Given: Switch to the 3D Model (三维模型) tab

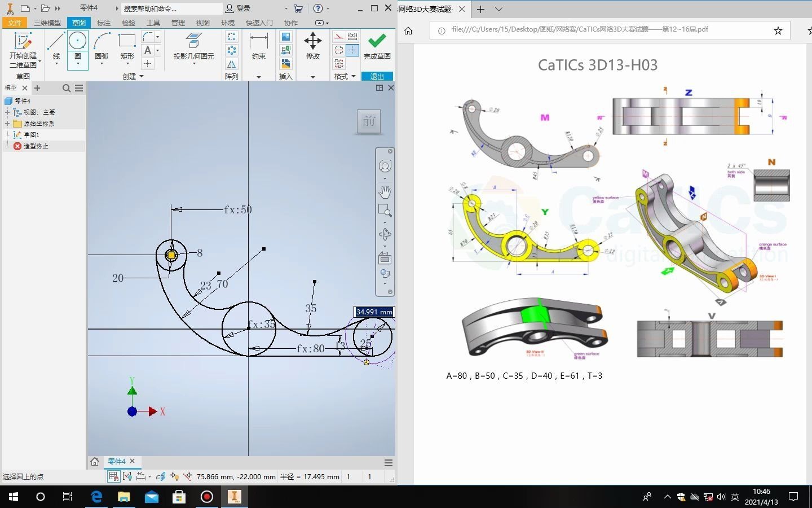Looking at the screenshot, I should [47, 23].
